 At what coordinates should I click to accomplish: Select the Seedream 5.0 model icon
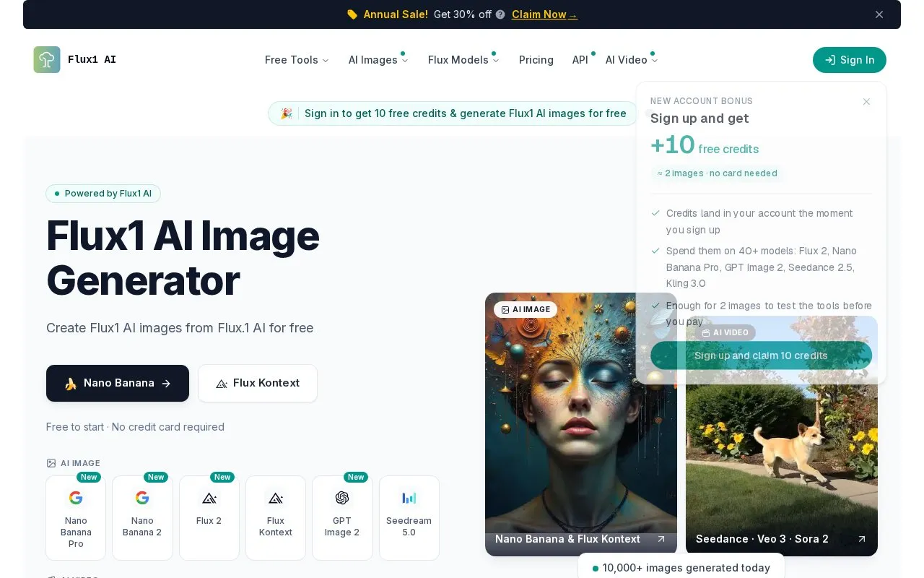[x=409, y=498]
